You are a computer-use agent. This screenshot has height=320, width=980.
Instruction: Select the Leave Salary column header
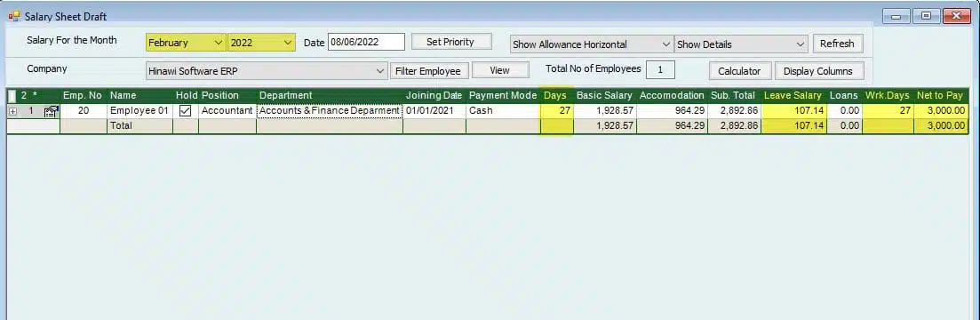(x=793, y=96)
